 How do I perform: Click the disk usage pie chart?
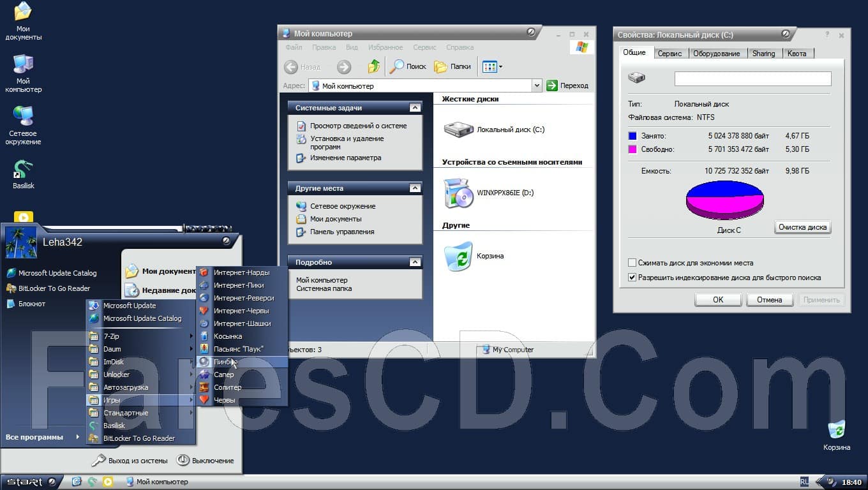pyautogui.click(x=724, y=200)
